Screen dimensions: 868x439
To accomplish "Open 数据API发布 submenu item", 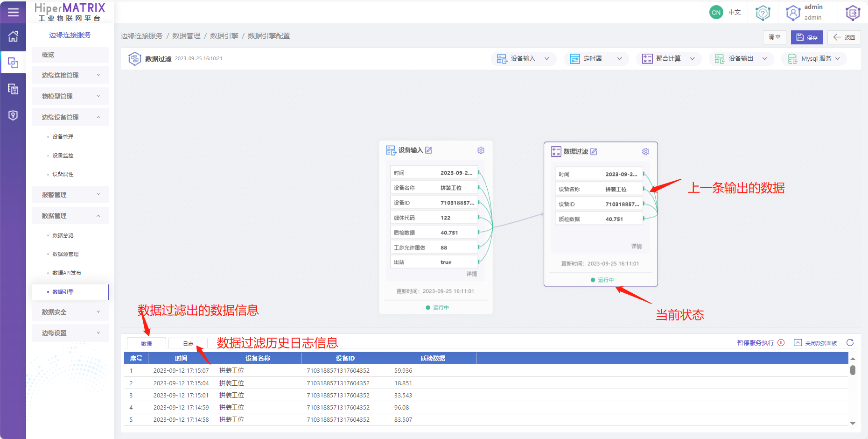I will [x=67, y=273].
